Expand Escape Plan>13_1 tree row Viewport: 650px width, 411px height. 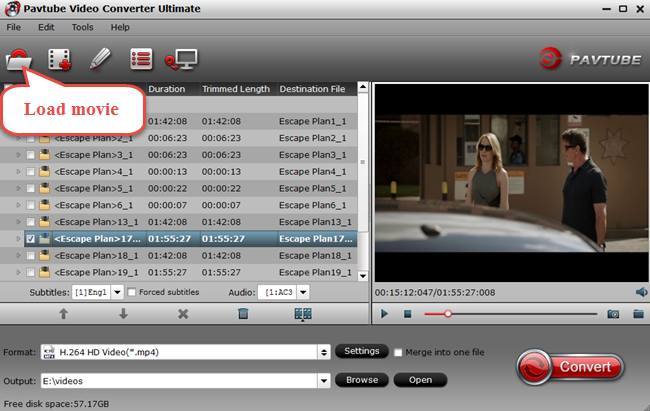[18, 222]
